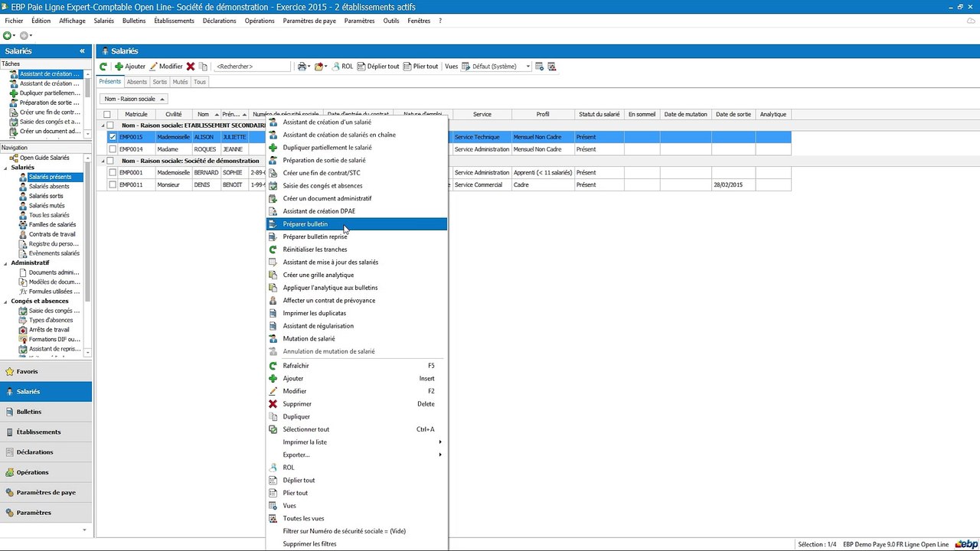Switch to the Tous tab
Viewport: 980px width, 551px height.
pos(199,82)
